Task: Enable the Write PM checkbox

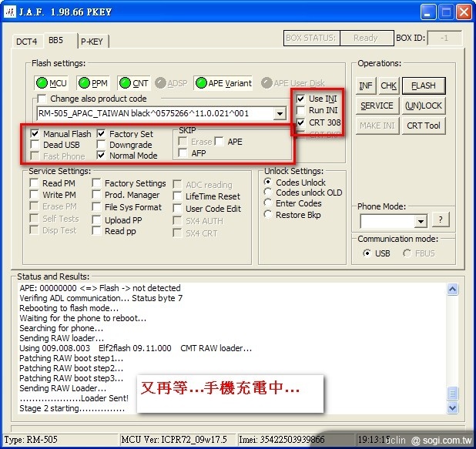Action: 34,194
